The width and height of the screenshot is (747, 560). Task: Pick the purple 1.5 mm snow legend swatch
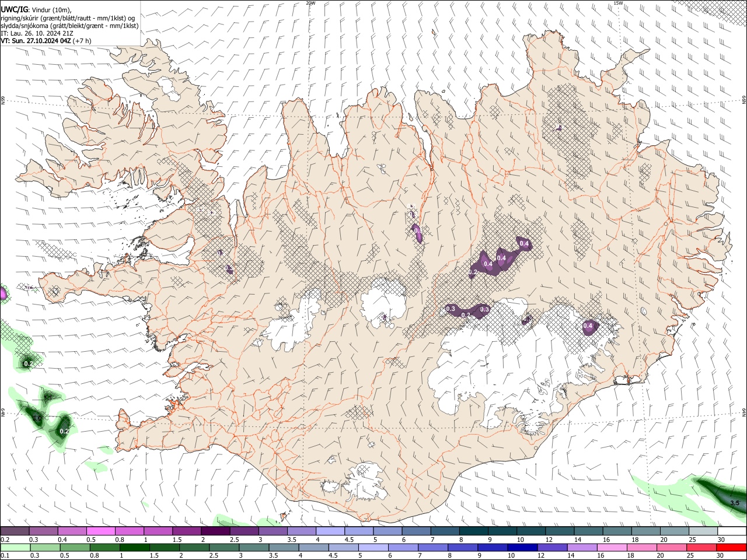click(x=187, y=531)
